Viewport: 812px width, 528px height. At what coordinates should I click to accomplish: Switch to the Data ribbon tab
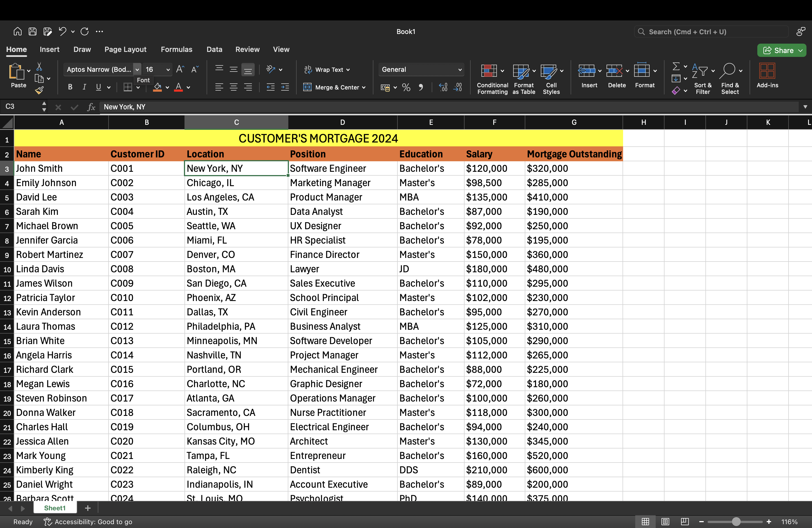pos(214,49)
